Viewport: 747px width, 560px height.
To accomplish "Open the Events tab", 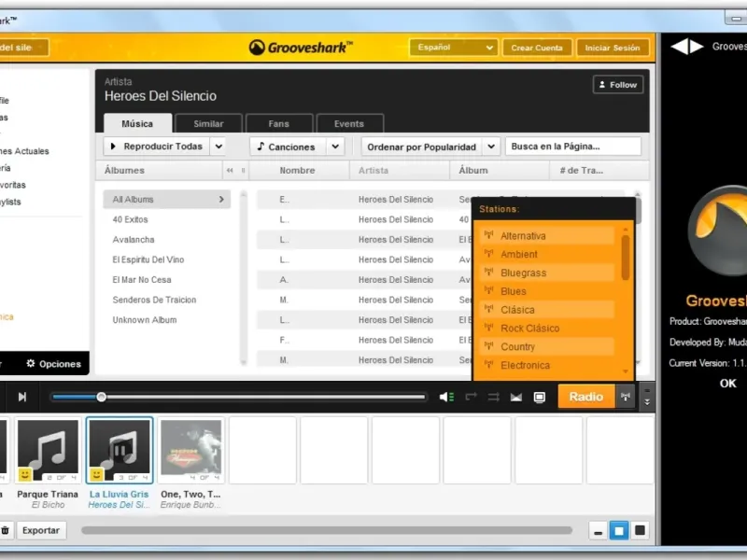I will pyautogui.click(x=349, y=123).
